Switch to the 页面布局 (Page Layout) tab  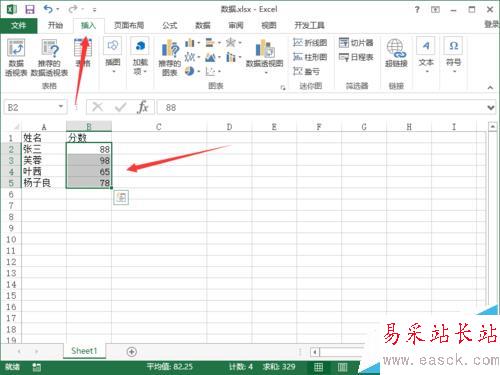pos(129,25)
